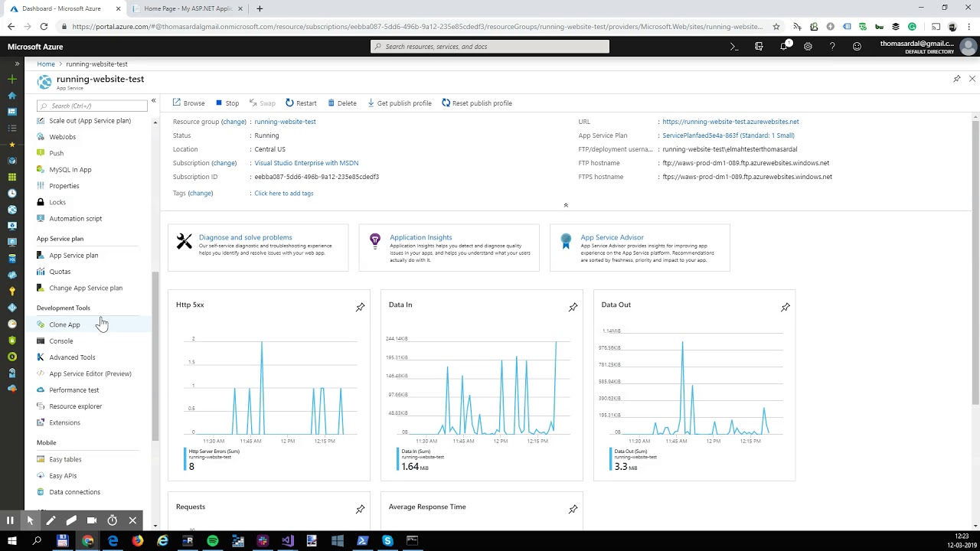Open the Quotas menu item
Viewport: 980px width, 551px height.
[60, 272]
